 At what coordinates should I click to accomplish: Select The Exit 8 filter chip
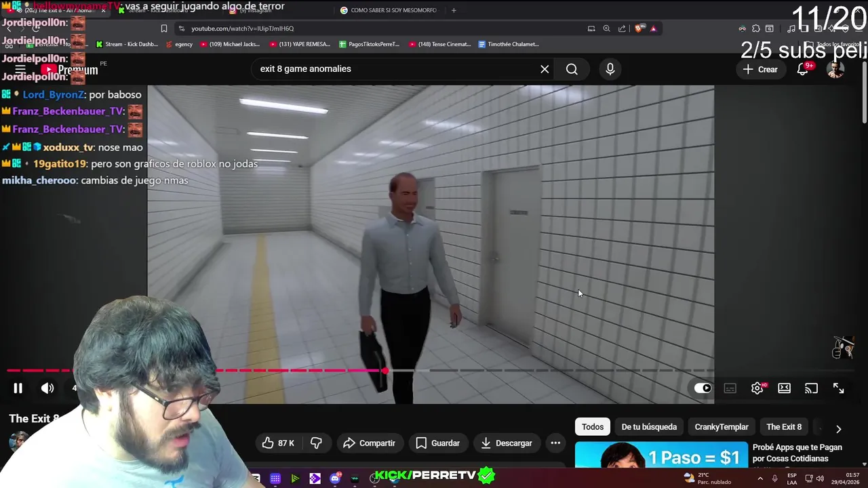point(784,427)
